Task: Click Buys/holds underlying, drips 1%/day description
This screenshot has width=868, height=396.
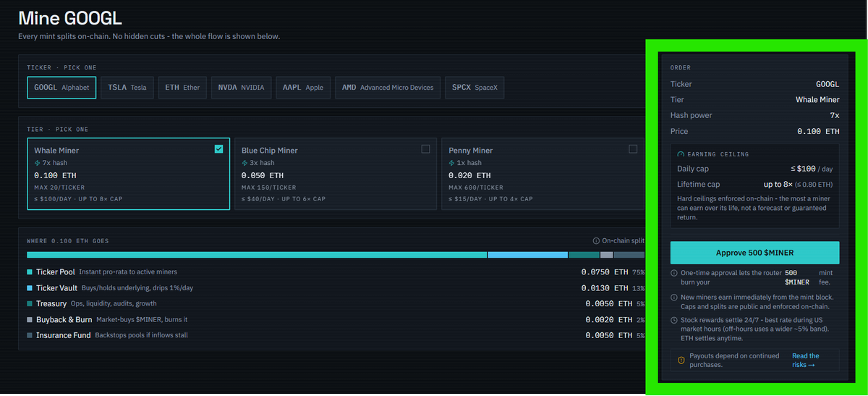Action: point(137,288)
